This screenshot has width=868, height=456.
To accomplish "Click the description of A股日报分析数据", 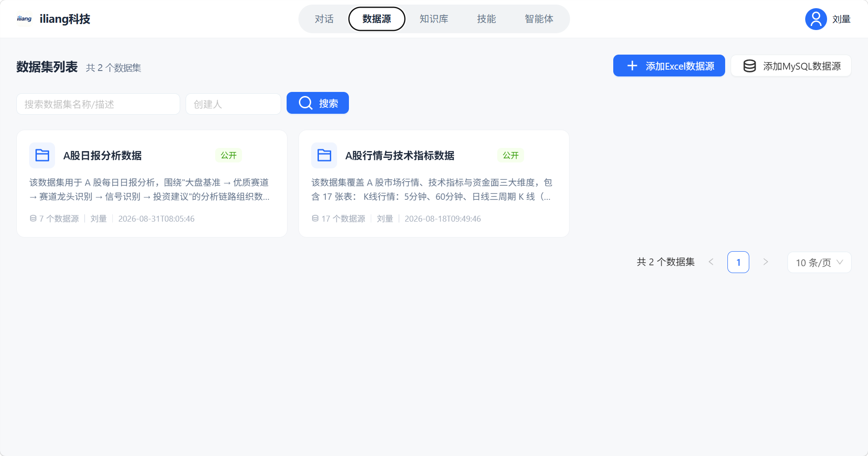I will [150, 189].
